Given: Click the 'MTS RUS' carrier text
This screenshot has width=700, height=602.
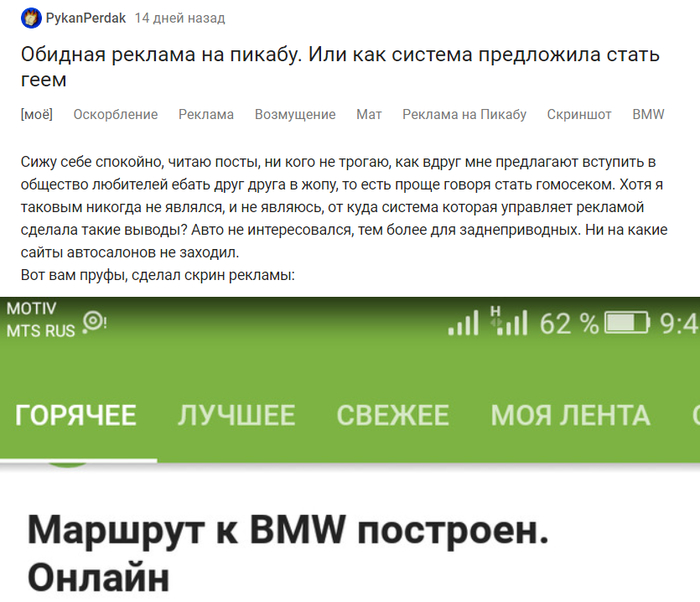Looking at the screenshot, I should click(41, 331).
